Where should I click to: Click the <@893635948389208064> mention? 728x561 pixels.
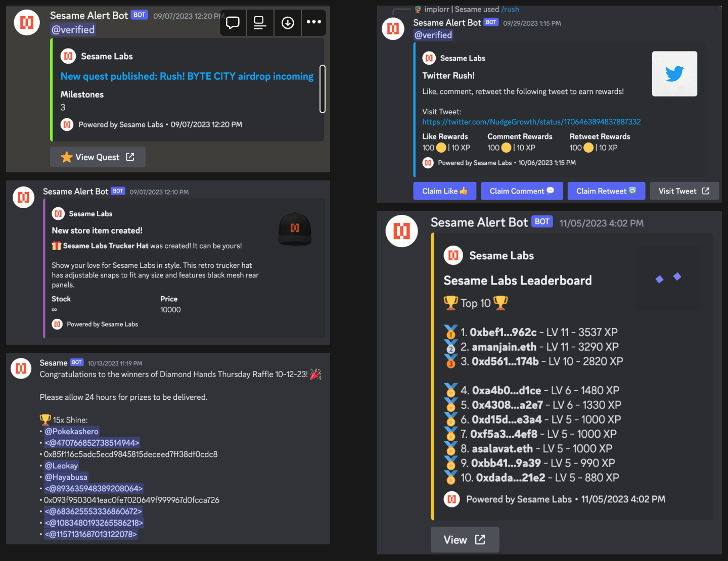click(x=94, y=488)
